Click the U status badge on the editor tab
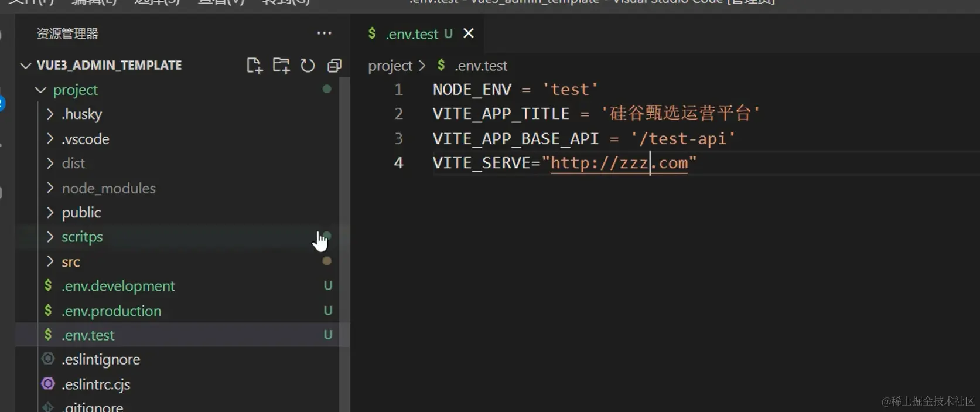This screenshot has height=412, width=980. (448, 33)
